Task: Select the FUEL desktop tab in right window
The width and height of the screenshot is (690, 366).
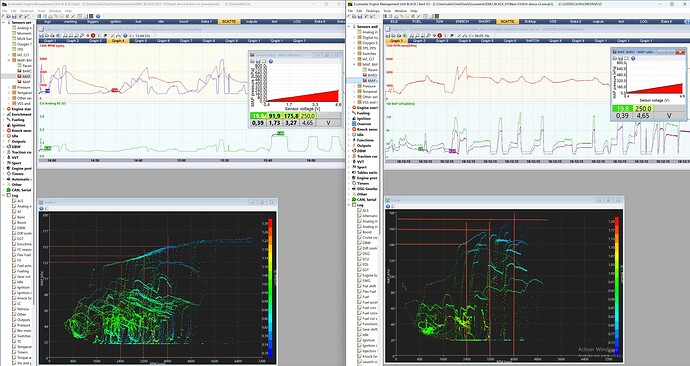Action: point(417,21)
